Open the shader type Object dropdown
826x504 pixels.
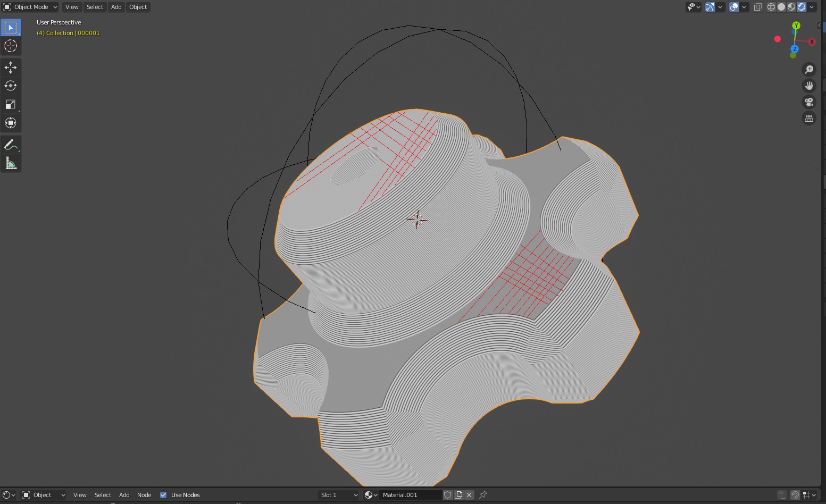click(x=44, y=495)
